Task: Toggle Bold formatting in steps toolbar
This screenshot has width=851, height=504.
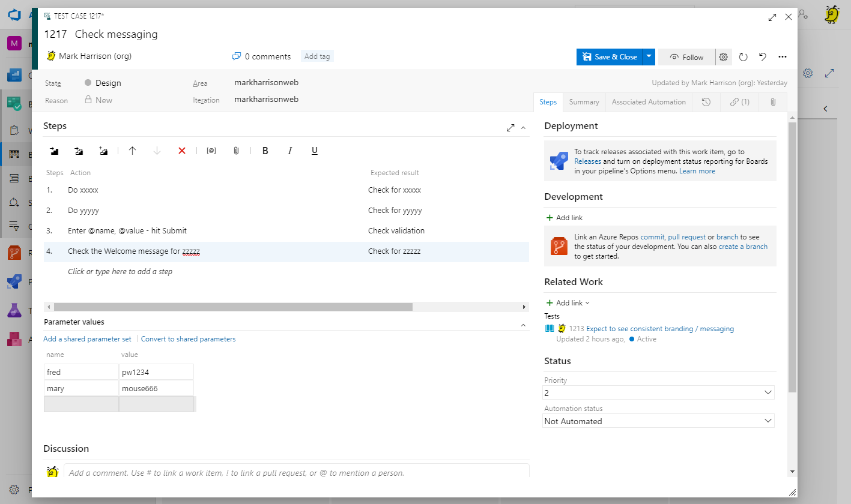Action: (x=265, y=151)
